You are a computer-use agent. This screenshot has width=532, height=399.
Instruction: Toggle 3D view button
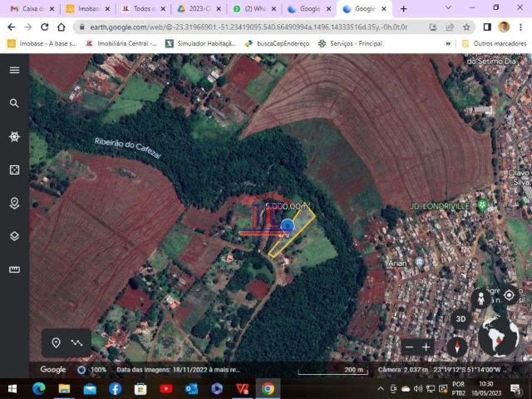(x=461, y=319)
